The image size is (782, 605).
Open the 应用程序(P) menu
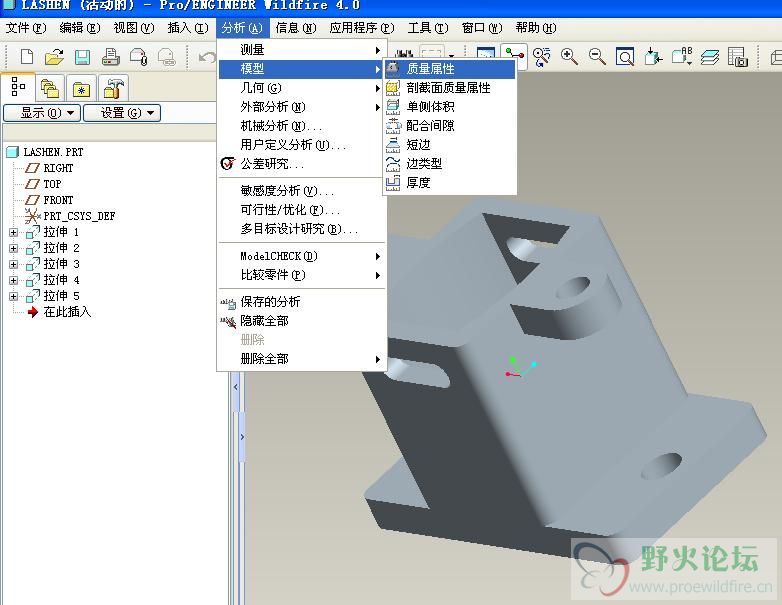[x=362, y=28]
